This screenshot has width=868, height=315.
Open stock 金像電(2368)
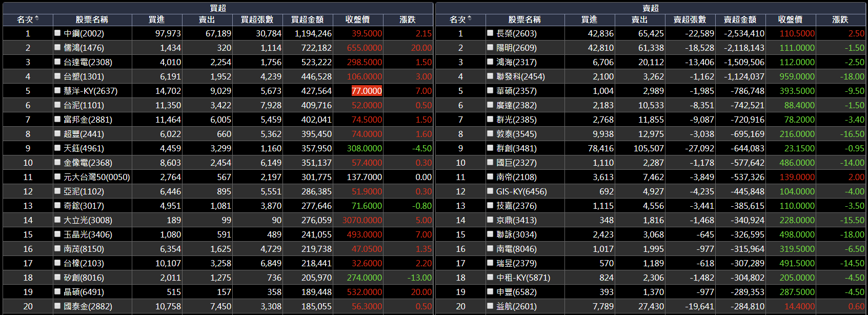[88, 163]
